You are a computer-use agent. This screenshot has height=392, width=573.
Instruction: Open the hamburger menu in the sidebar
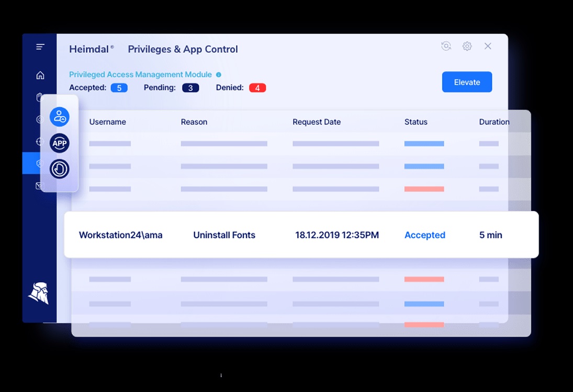[40, 47]
